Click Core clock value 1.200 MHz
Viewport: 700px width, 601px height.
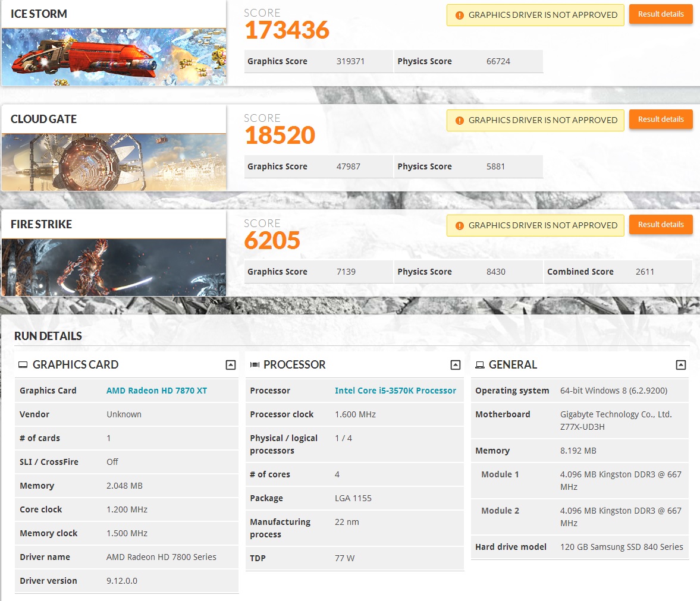click(127, 509)
